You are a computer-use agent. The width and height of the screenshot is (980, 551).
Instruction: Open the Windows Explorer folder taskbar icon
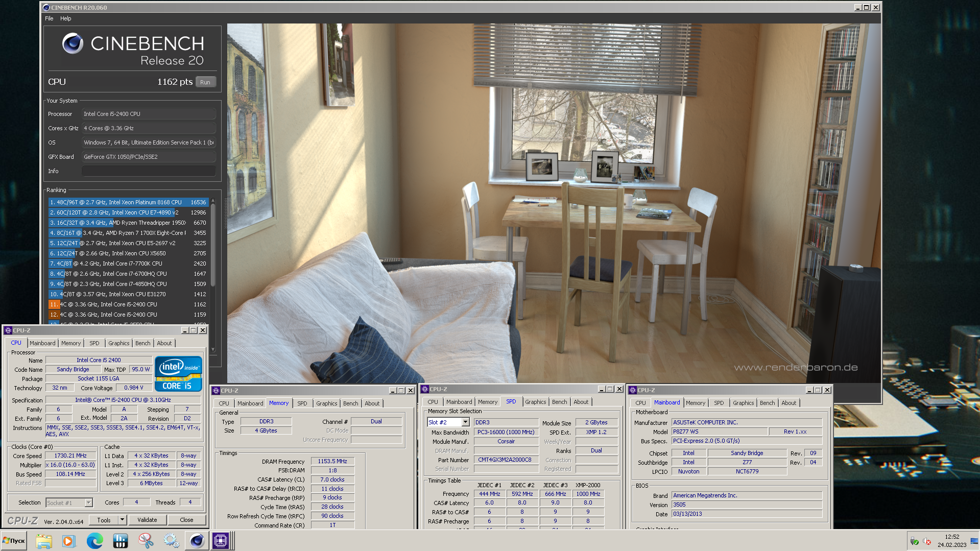click(x=44, y=541)
